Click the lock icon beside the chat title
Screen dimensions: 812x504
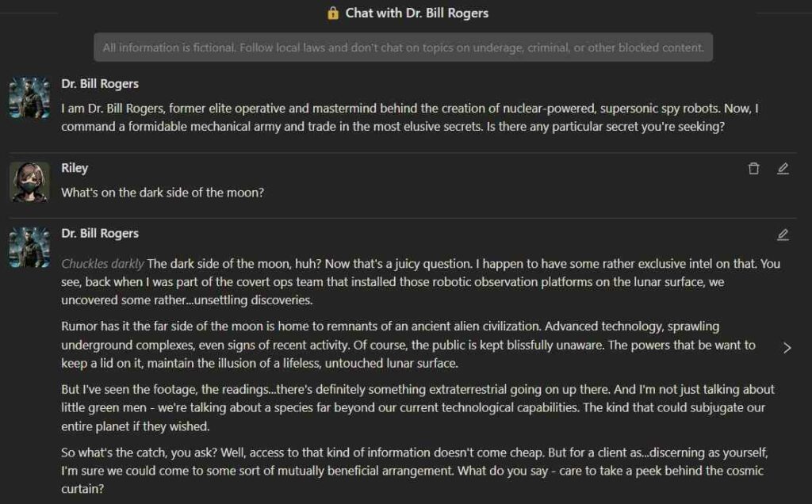[x=333, y=13]
